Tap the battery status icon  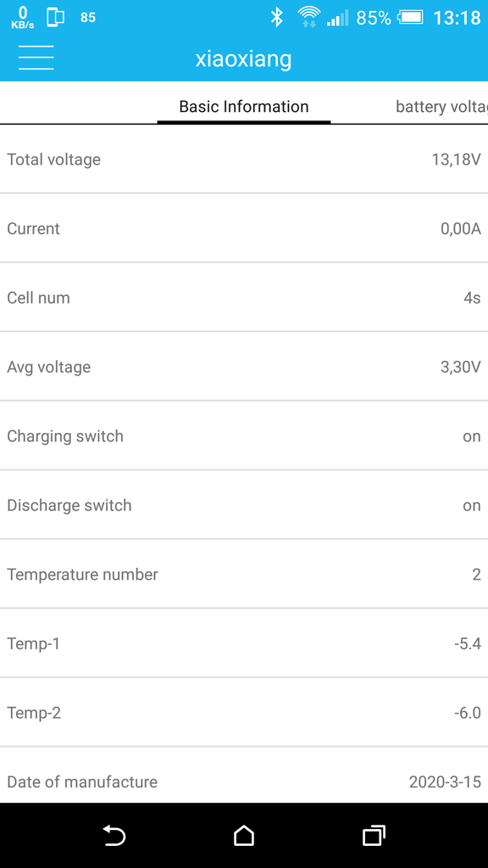pos(410,18)
